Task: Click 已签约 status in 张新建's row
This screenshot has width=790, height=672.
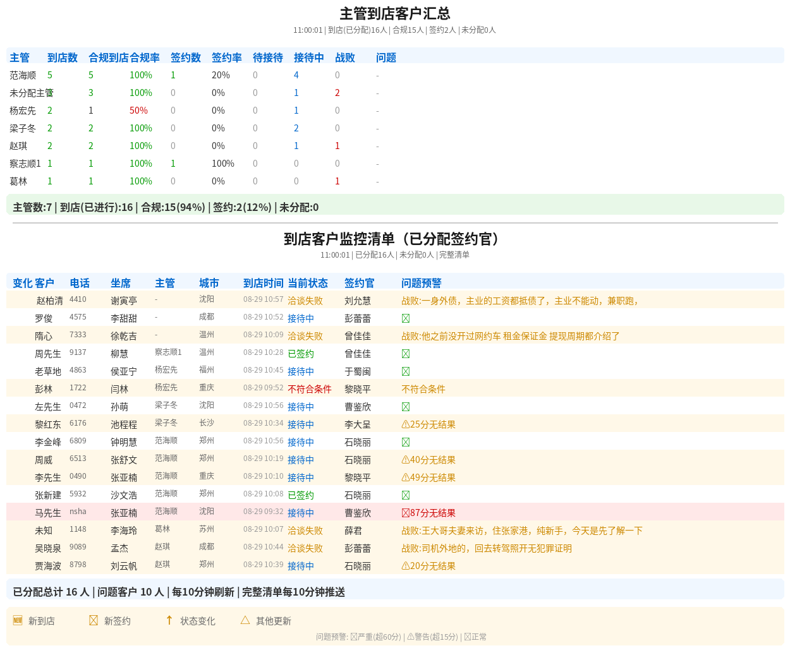Action: pos(301,495)
